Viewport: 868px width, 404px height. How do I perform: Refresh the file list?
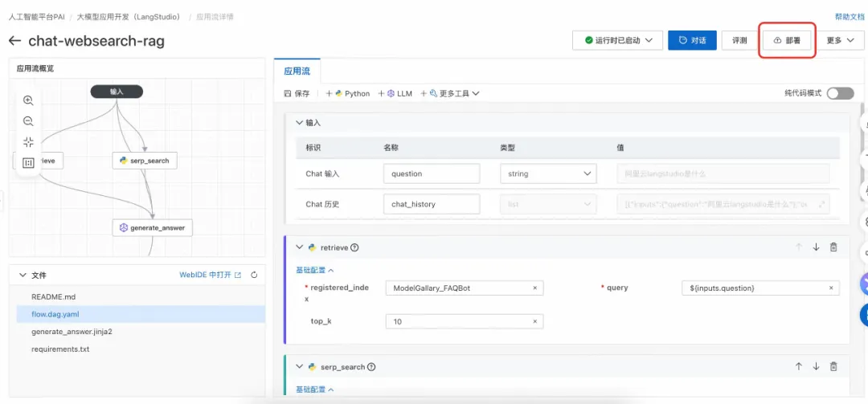point(254,275)
